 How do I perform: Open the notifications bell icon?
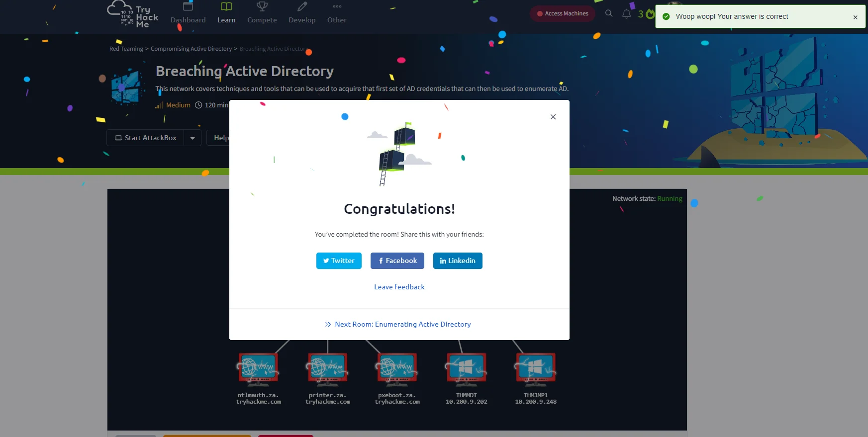(x=626, y=14)
